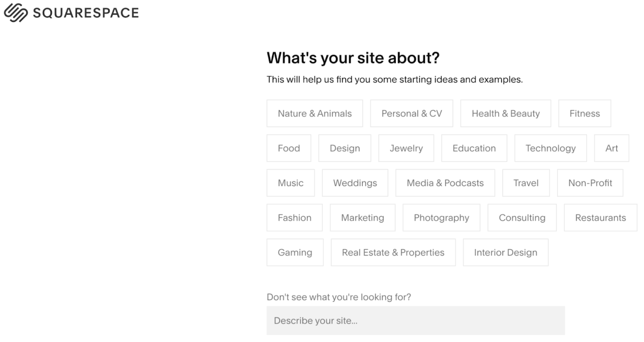Pick the Health & Beauty option
The height and width of the screenshot is (342, 644).
click(505, 113)
